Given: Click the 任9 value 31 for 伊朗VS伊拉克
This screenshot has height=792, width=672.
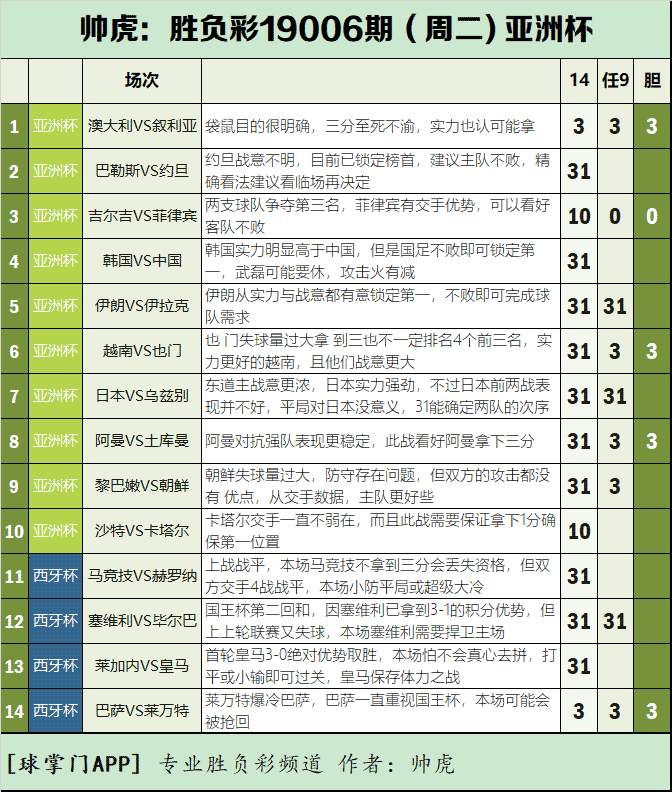Looking at the screenshot, I should click(615, 307).
